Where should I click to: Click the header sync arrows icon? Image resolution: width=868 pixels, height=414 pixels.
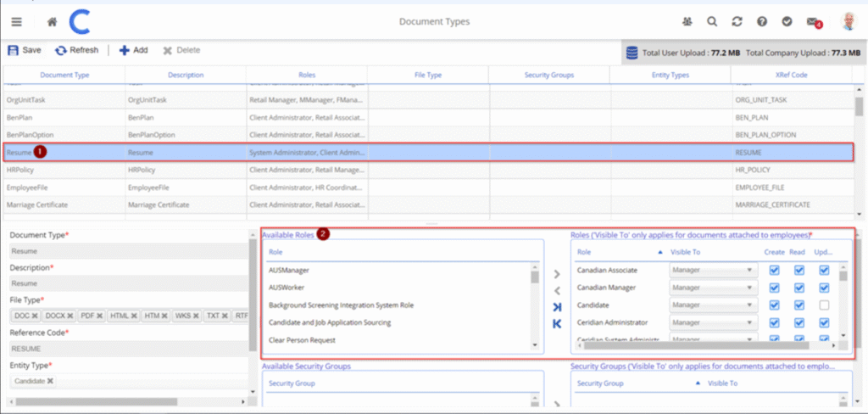coord(737,21)
